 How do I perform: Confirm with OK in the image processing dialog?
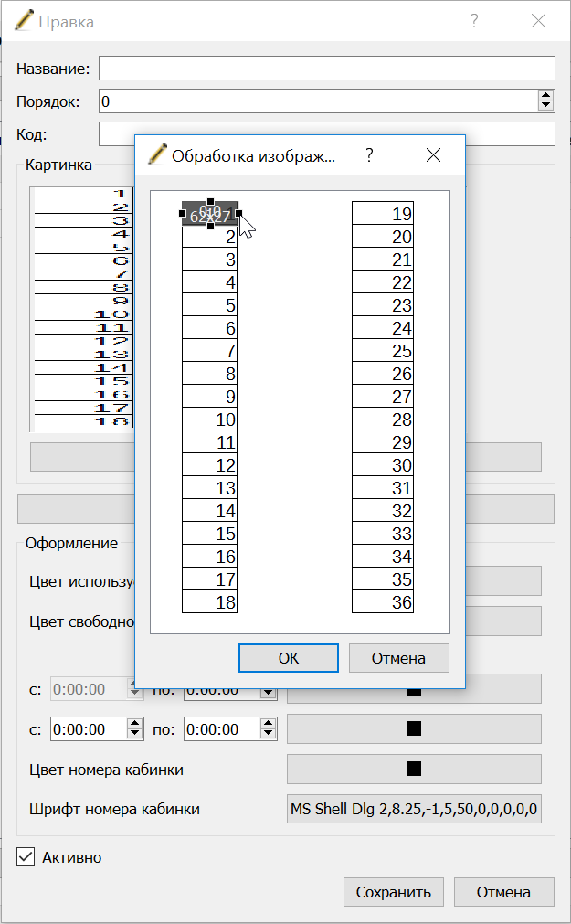pyautogui.click(x=288, y=658)
